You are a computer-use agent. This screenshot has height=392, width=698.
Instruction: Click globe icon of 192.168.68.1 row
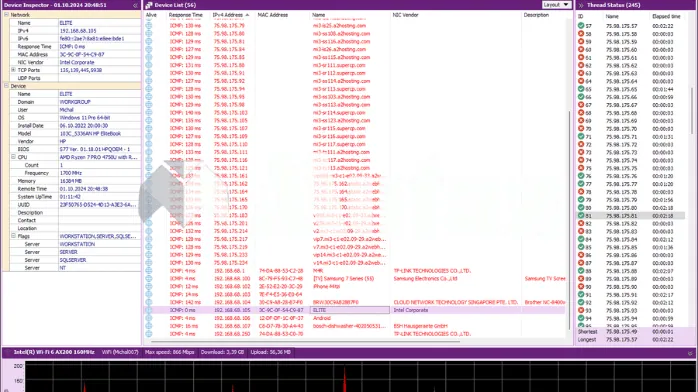click(x=149, y=271)
